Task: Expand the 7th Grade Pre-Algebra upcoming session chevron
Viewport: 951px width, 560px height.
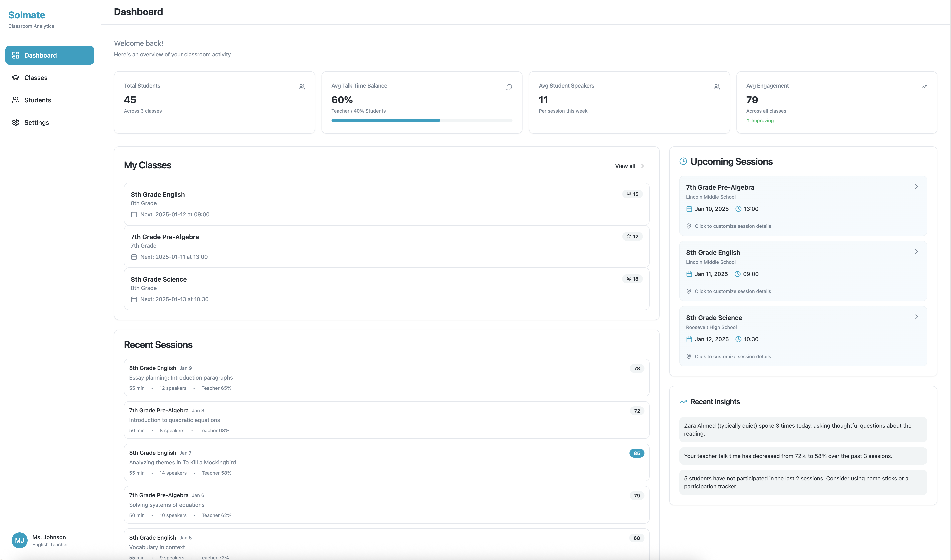Action: tap(916, 186)
